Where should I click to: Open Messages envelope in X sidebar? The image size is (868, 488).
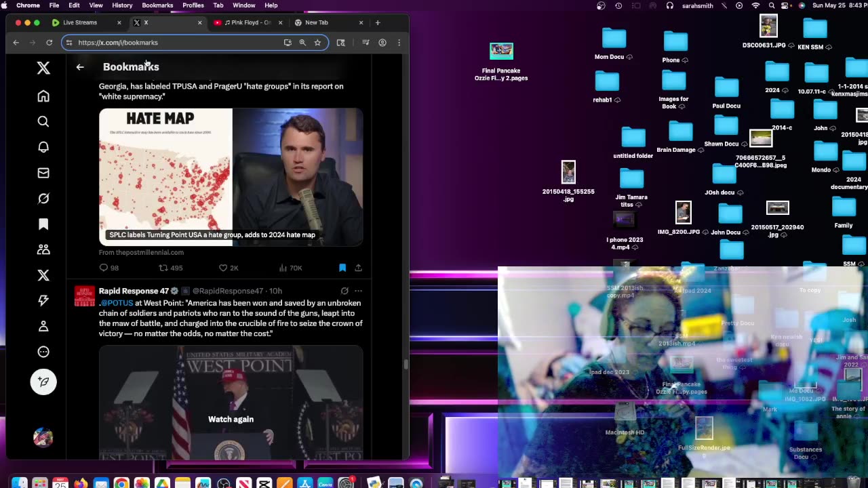point(43,173)
